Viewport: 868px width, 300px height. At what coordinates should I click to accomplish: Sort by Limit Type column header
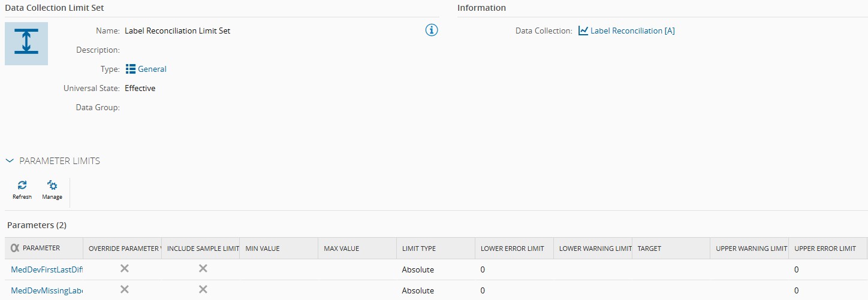coord(419,249)
